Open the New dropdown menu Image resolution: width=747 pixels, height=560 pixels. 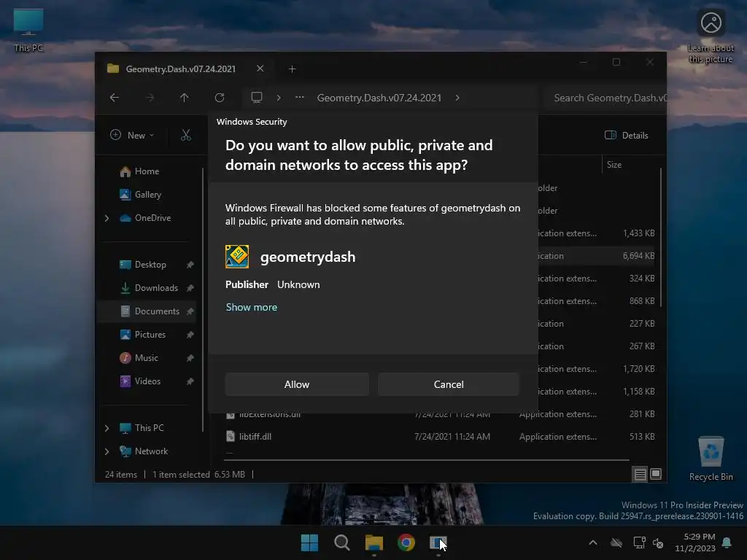point(133,135)
